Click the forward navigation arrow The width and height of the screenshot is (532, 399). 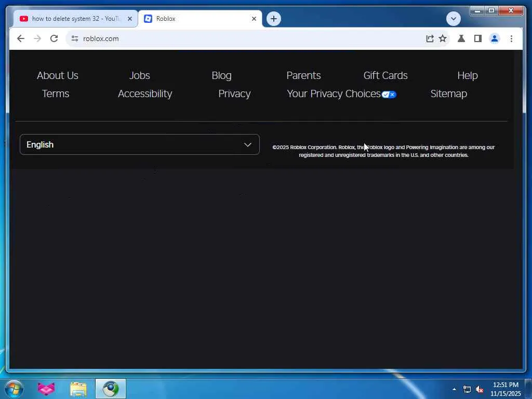(x=37, y=38)
